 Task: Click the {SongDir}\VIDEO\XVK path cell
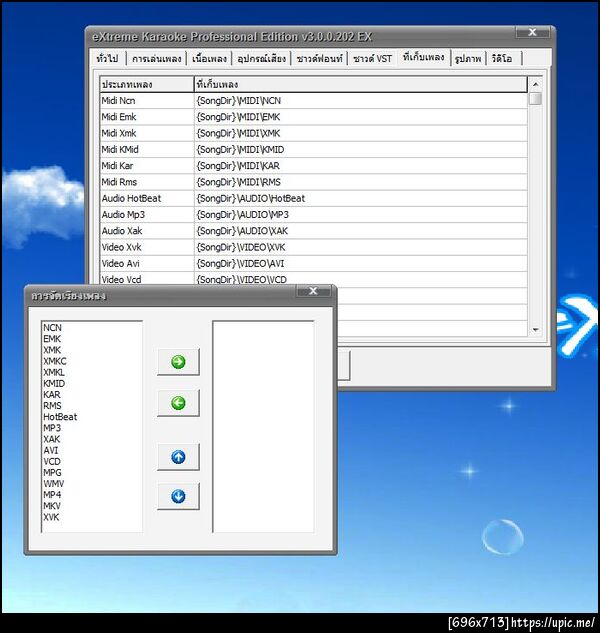[361, 247]
